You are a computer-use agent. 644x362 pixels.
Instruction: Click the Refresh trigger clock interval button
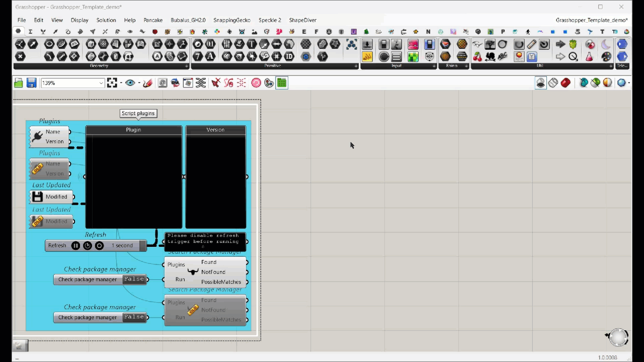88,245
